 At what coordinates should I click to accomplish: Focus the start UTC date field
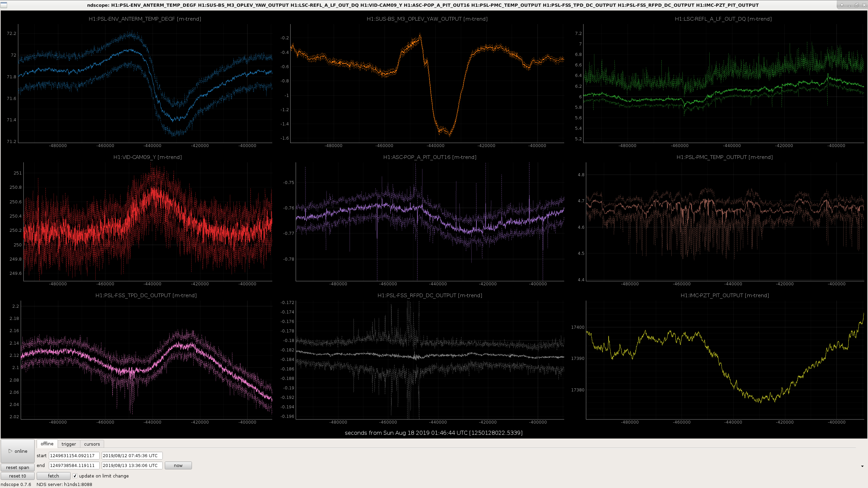(x=132, y=455)
